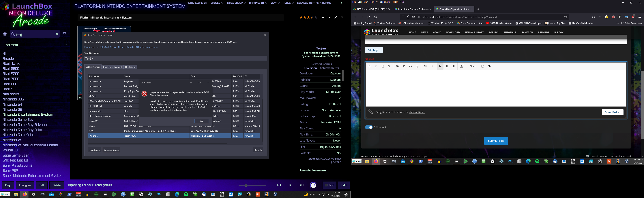Open the Arrange By dropdown menu

258,3
